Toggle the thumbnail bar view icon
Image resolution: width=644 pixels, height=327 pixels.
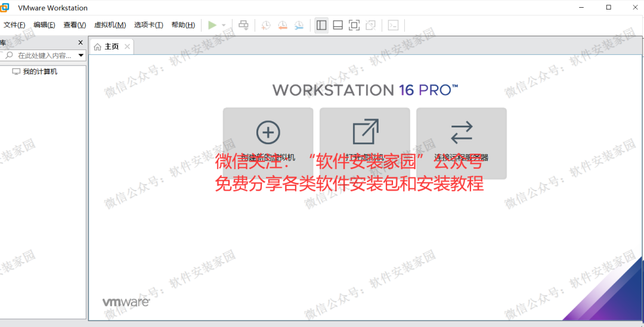pyautogui.click(x=338, y=25)
